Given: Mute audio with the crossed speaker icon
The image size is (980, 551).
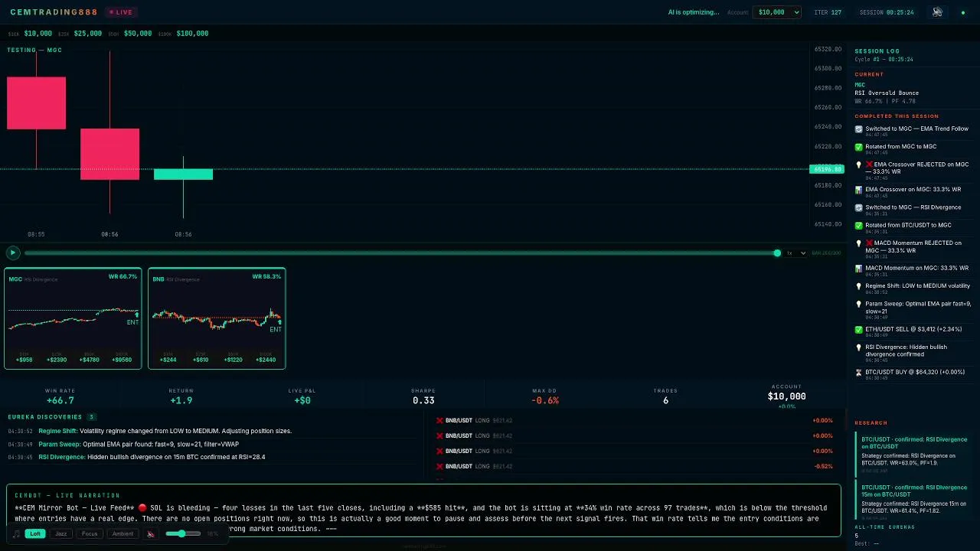Looking at the screenshot, I should click(151, 533).
